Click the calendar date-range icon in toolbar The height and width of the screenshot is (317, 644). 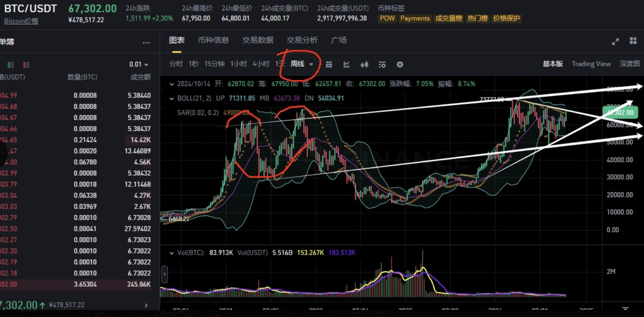click(329, 65)
